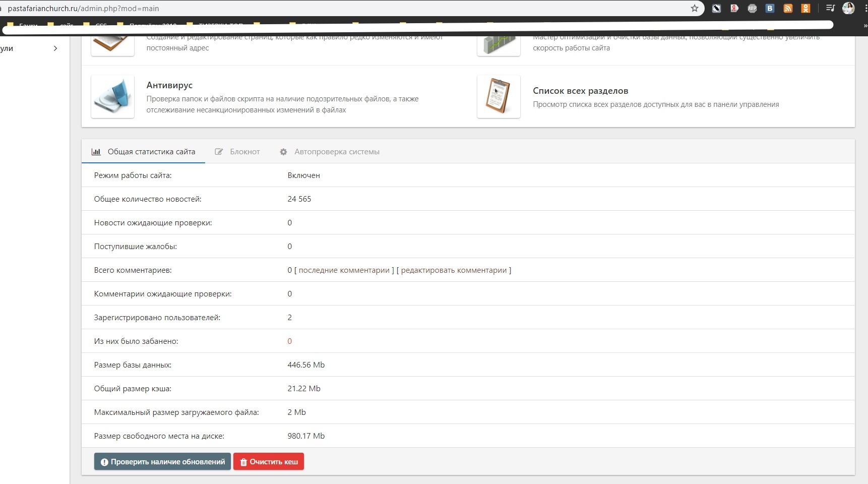Click the VK extension icon
The image size is (868, 484).
coord(770,8)
